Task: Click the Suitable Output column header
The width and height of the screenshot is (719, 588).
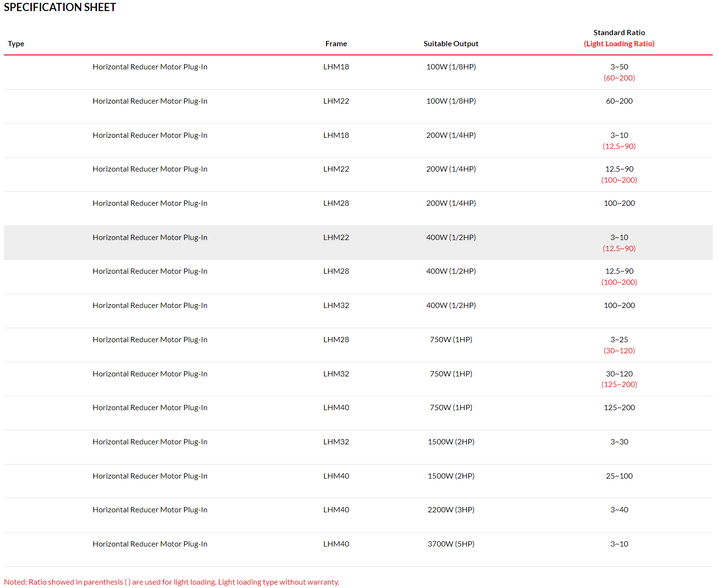Action: 451,44
